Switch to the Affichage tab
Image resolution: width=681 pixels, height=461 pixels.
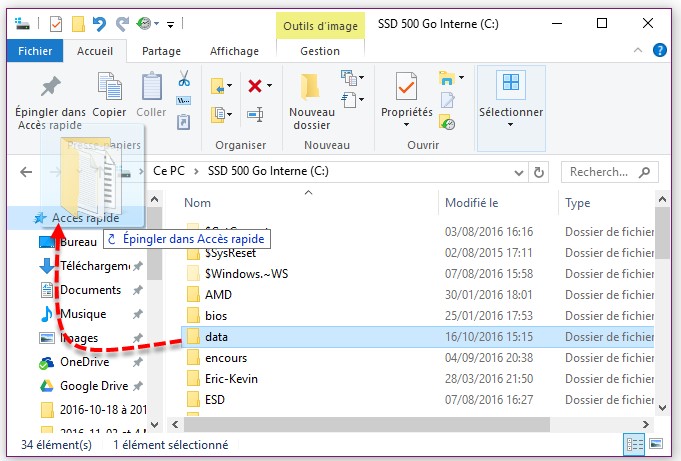[234, 51]
